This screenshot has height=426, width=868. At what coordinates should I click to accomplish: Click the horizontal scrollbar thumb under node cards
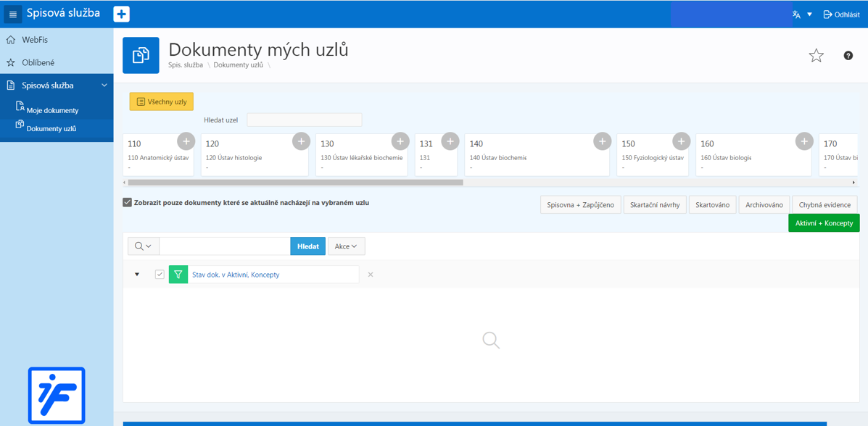pyautogui.click(x=295, y=182)
